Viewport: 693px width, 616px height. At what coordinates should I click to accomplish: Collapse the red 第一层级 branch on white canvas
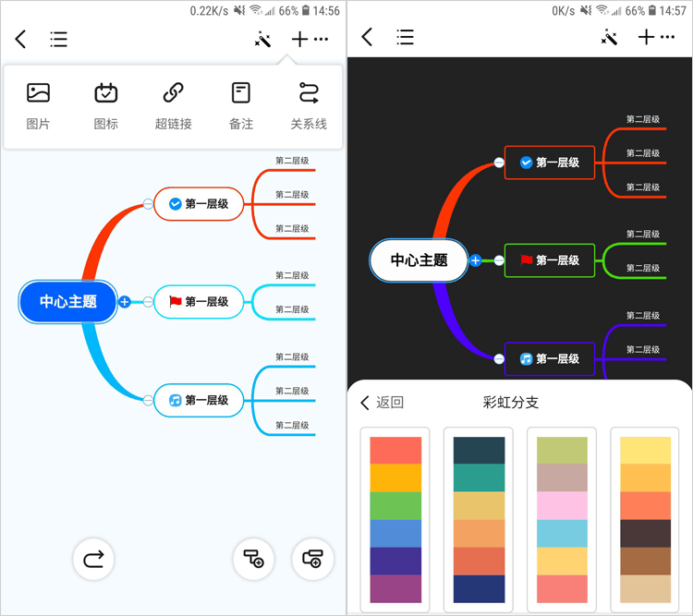148,204
